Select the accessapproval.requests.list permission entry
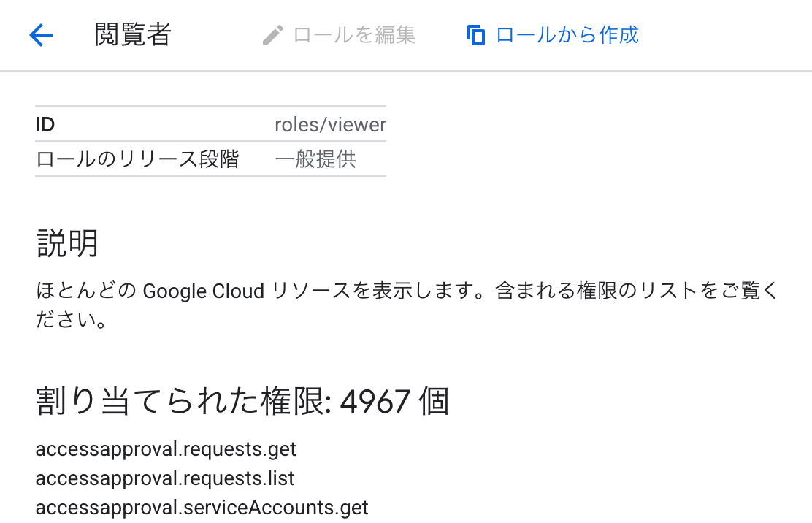This screenshot has width=812, height=523. (x=164, y=478)
